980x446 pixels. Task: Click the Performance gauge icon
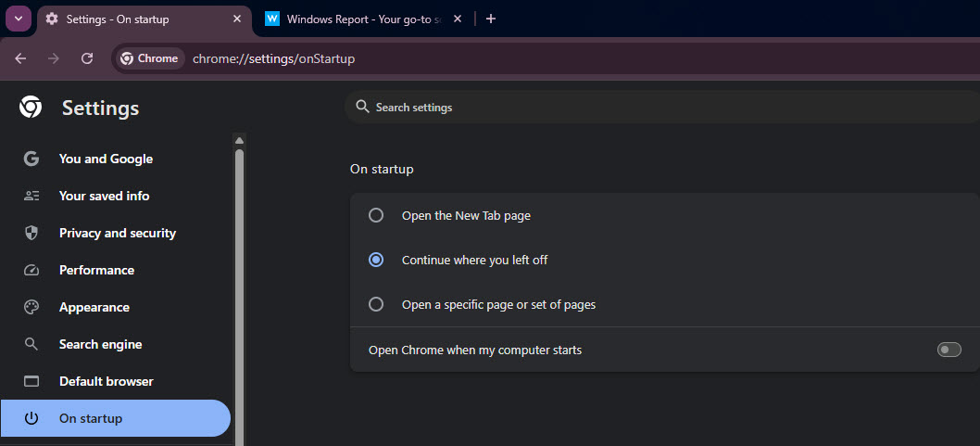(x=31, y=270)
